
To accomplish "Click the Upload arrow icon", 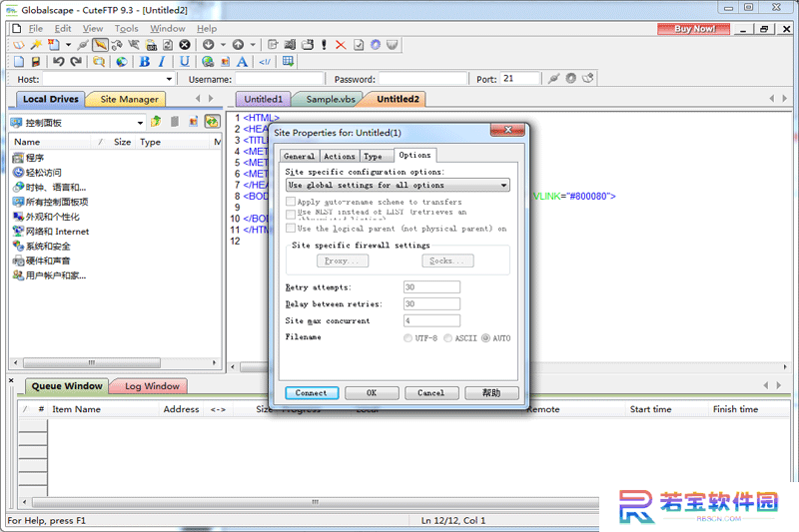I will click(238, 45).
